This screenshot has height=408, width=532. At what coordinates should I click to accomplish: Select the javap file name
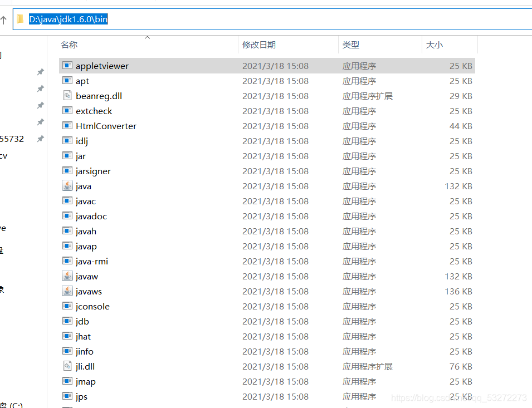point(86,246)
